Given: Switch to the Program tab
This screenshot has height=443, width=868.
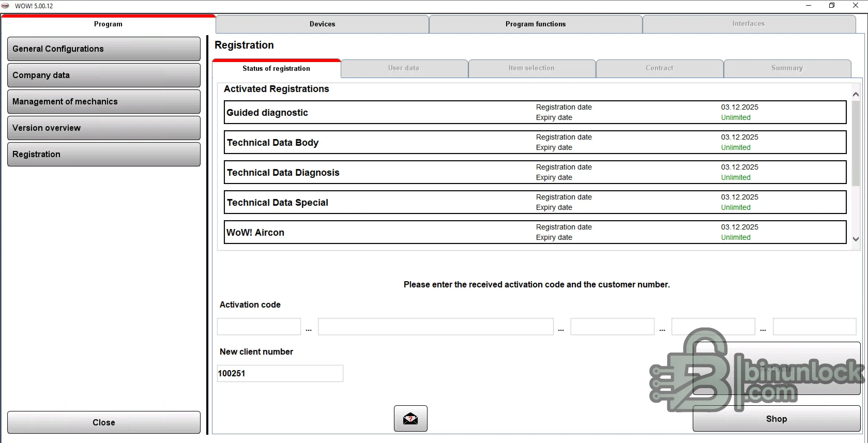Looking at the screenshot, I should [108, 24].
